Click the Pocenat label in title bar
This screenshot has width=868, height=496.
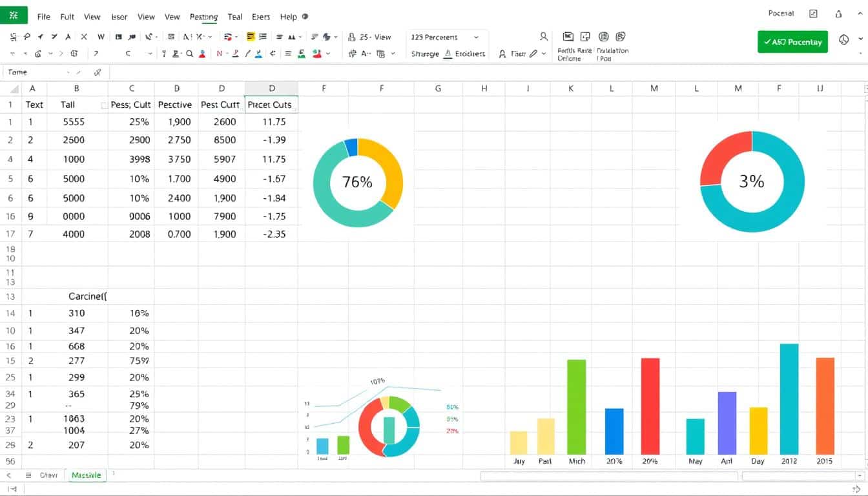coord(781,14)
